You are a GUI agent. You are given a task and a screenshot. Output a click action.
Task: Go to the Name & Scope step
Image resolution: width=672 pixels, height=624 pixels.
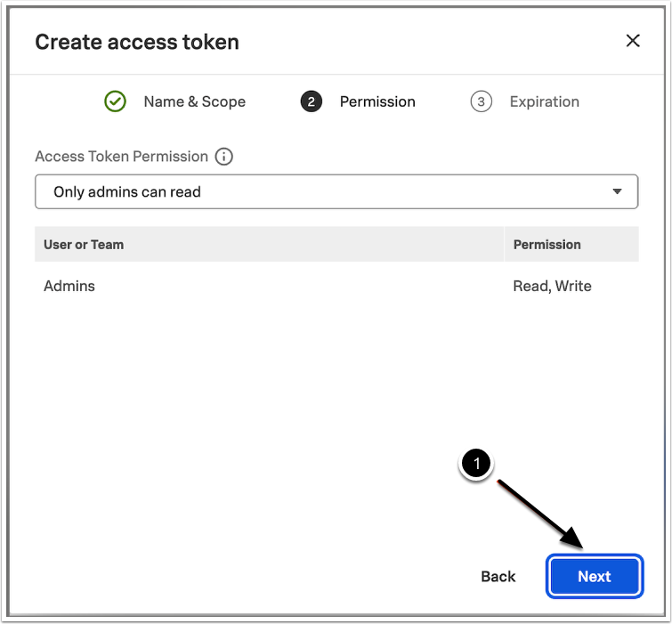click(x=194, y=101)
